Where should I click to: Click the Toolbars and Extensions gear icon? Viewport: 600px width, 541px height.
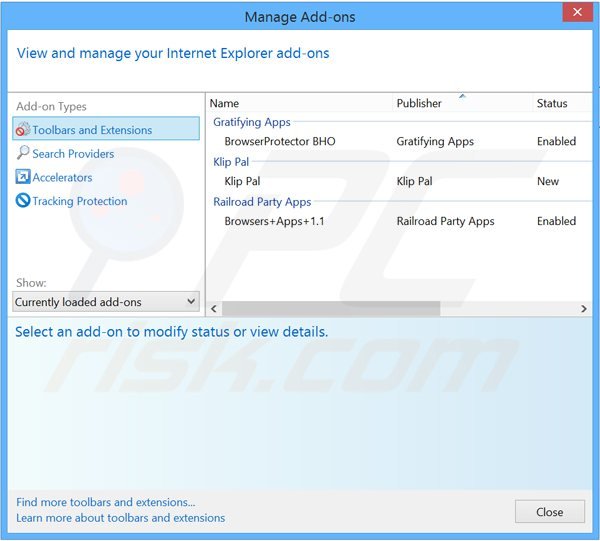coord(23,129)
